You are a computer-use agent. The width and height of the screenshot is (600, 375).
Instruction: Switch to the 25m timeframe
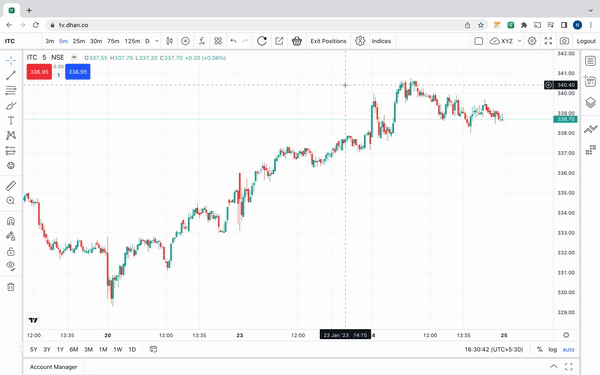(79, 41)
